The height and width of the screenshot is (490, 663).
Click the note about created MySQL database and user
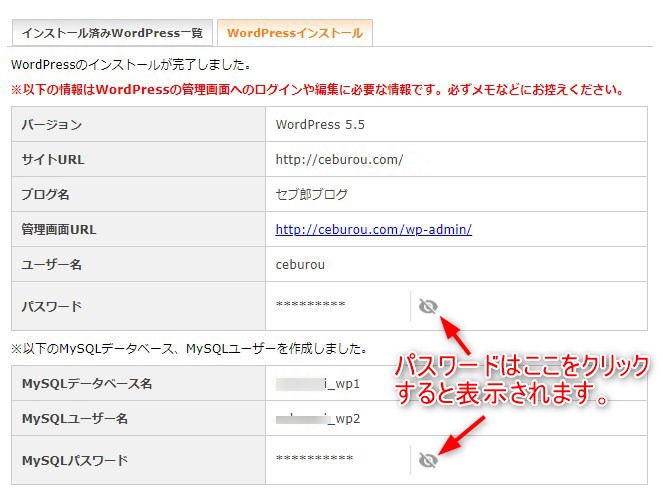pyautogui.click(x=189, y=348)
